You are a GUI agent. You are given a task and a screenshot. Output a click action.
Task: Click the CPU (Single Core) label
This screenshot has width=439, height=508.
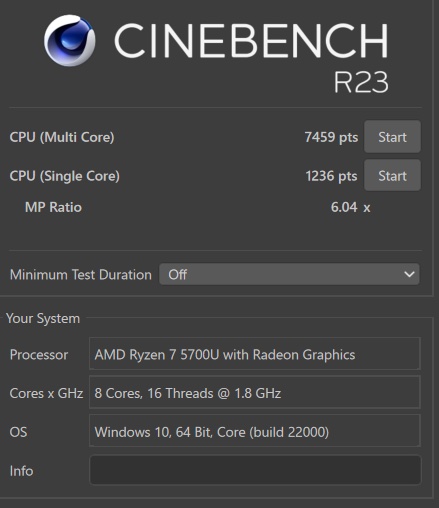coord(65,176)
